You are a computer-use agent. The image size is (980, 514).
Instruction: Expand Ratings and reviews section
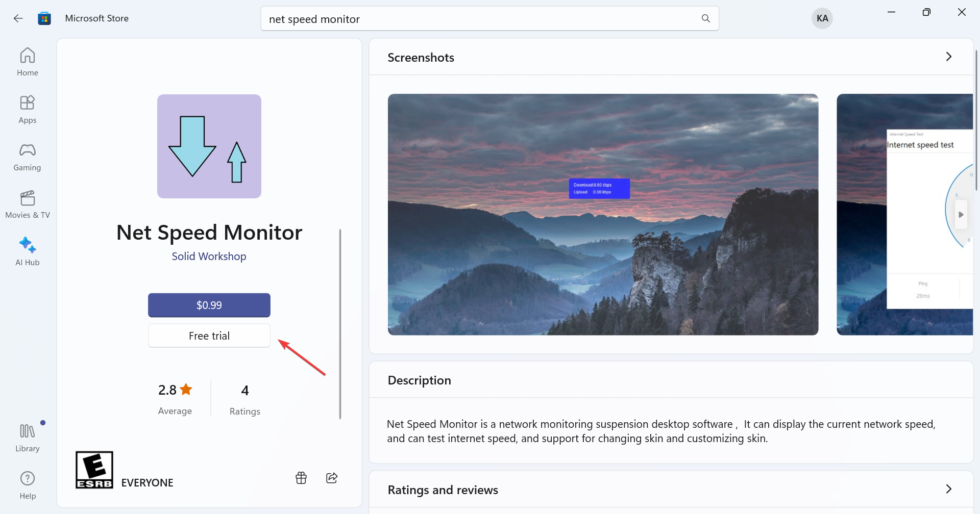949,489
